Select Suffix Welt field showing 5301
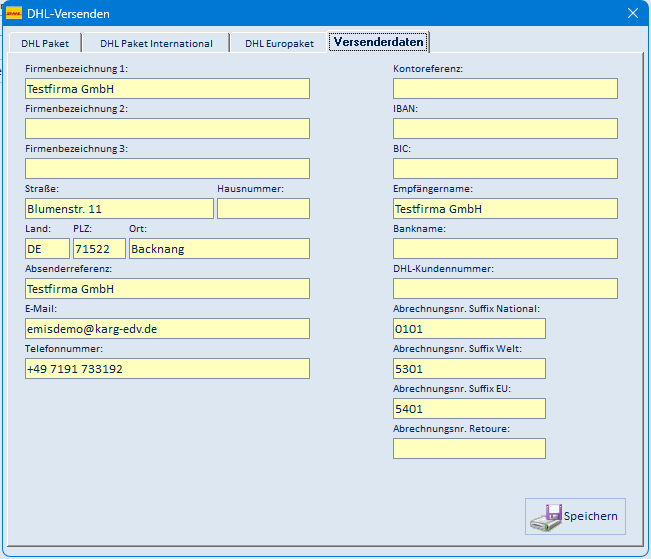 coord(469,368)
